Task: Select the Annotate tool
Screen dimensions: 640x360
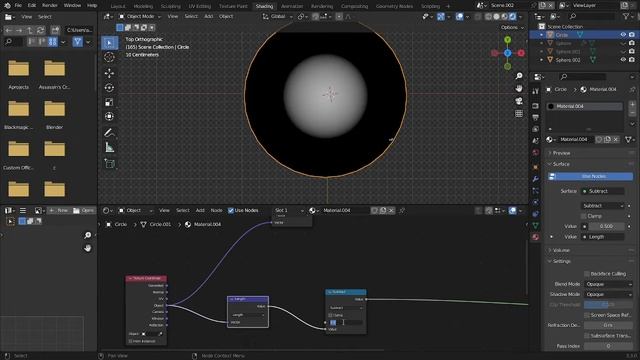Action: (x=109, y=133)
